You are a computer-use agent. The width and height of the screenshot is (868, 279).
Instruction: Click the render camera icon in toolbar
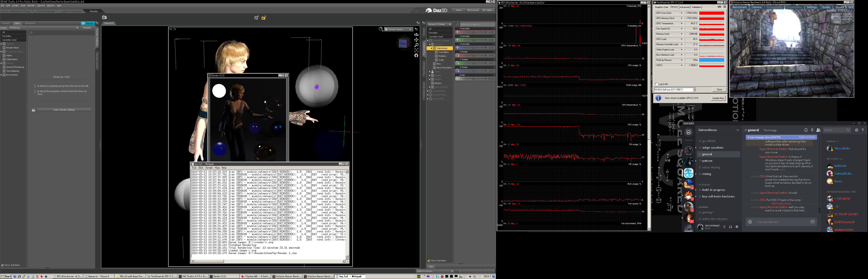[104, 17]
